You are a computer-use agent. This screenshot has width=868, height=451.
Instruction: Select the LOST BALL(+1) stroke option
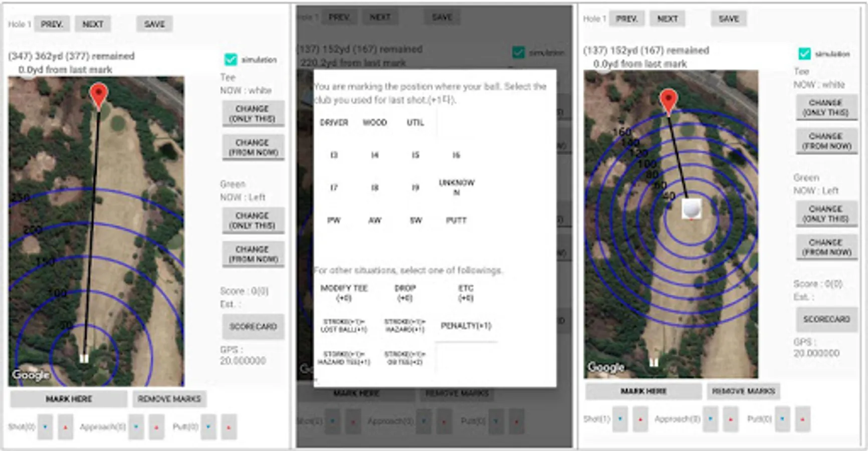click(x=344, y=326)
